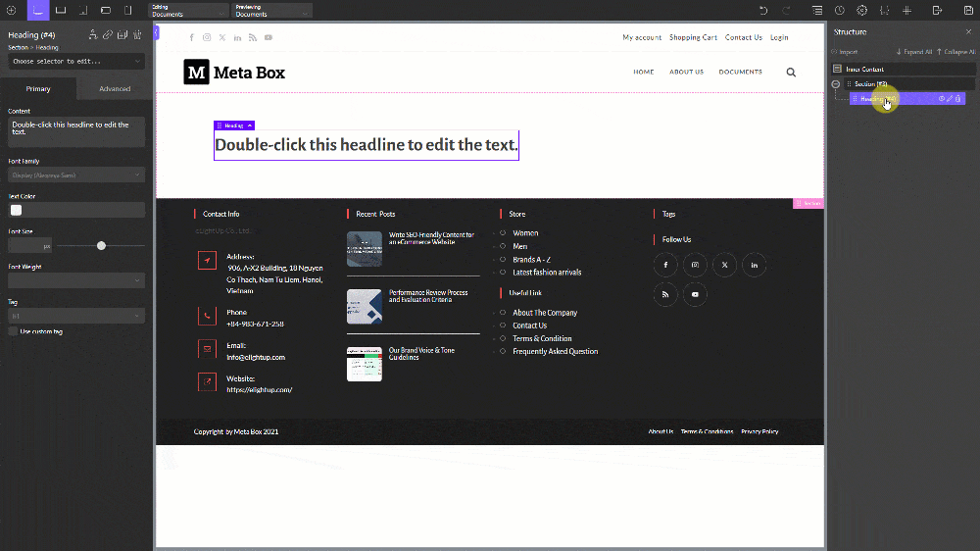Screen dimensions: 980x551
Task: Open the Choose selector to edit dropdown
Action: 76,61
